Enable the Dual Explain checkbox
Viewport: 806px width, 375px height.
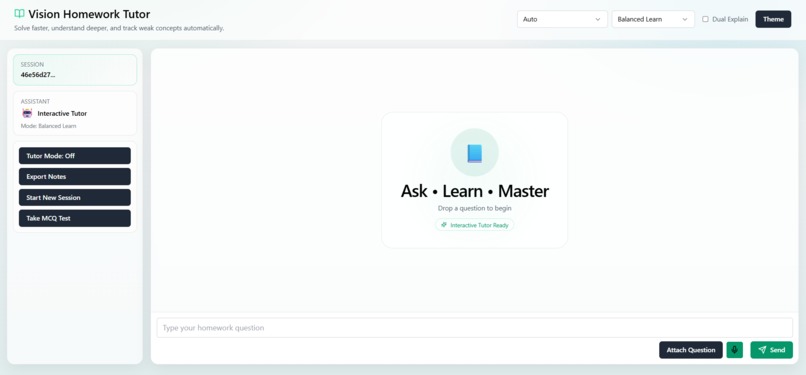[705, 19]
